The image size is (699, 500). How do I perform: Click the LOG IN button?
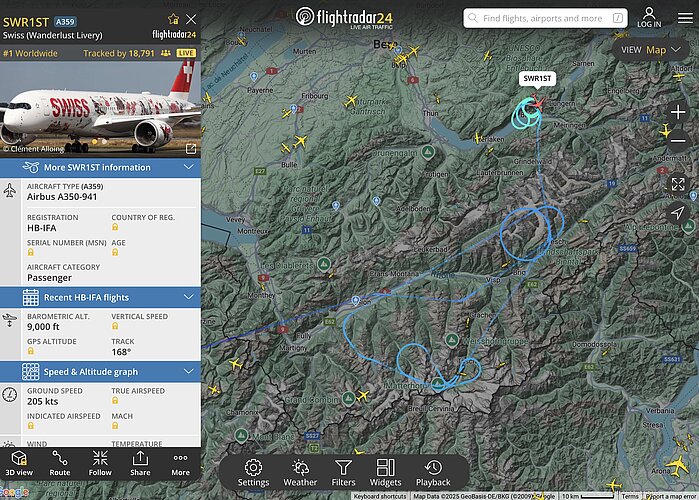pyautogui.click(x=649, y=18)
